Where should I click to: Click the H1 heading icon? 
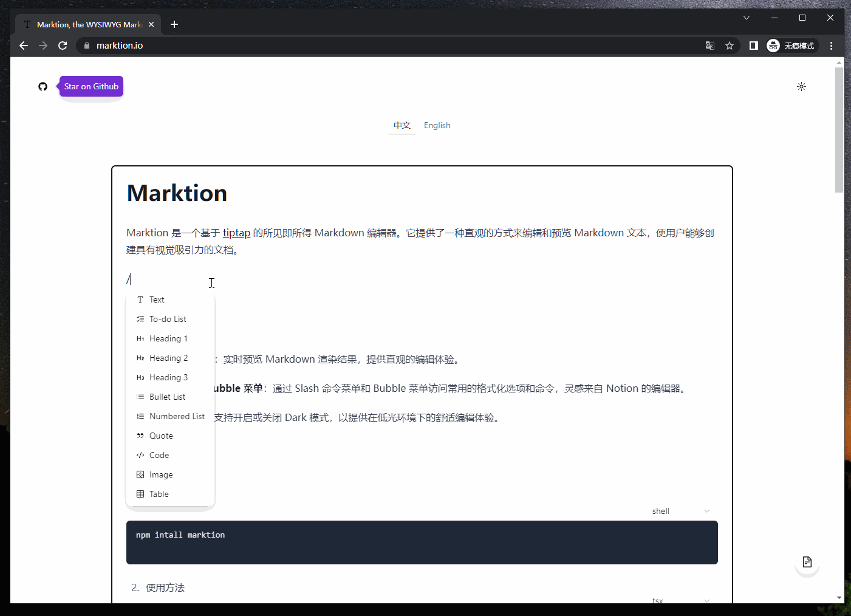(140, 338)
